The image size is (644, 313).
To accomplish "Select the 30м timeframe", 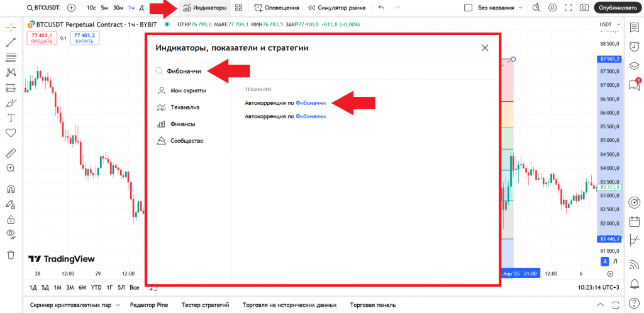I will tap(118, 8).
